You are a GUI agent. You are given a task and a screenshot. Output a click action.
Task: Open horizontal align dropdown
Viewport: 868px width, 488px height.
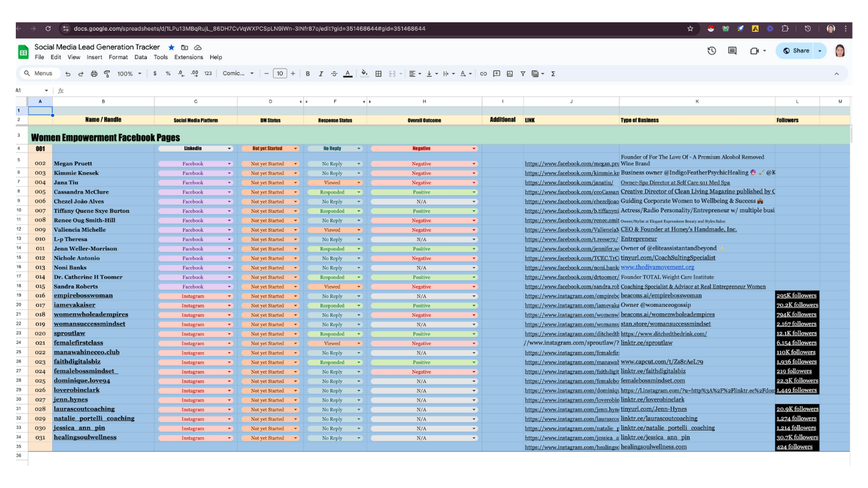(414, 74)
